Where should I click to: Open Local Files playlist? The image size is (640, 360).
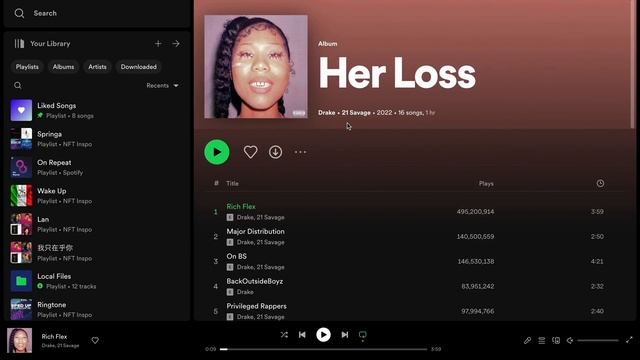click(x=97, y=281)
